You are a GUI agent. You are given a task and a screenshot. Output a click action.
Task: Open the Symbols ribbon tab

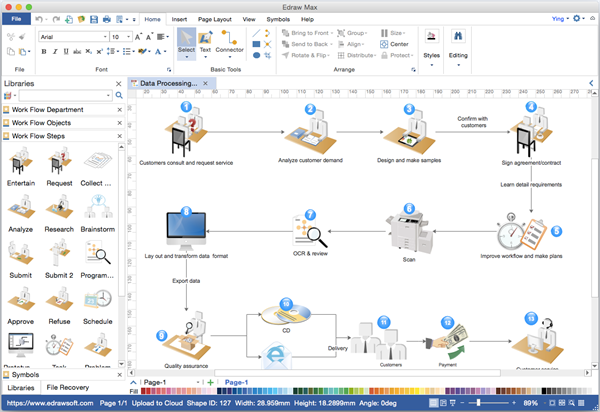[278, 20]
